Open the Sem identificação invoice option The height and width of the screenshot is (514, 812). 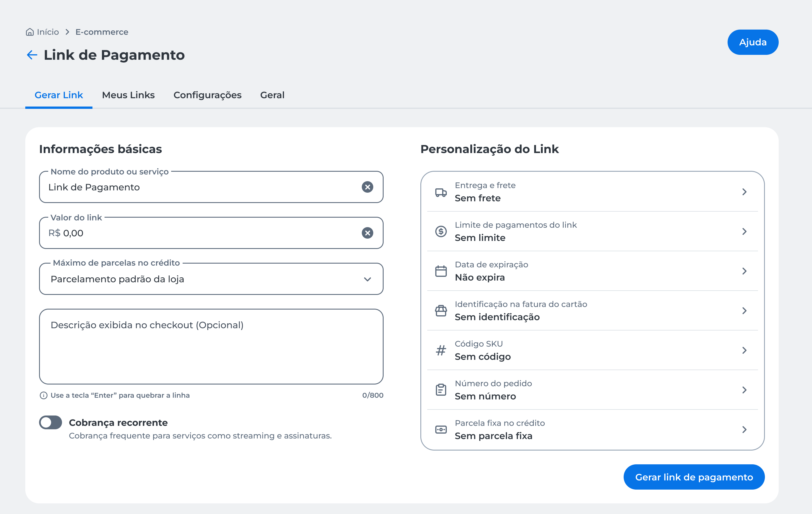(x=592, y=311)
